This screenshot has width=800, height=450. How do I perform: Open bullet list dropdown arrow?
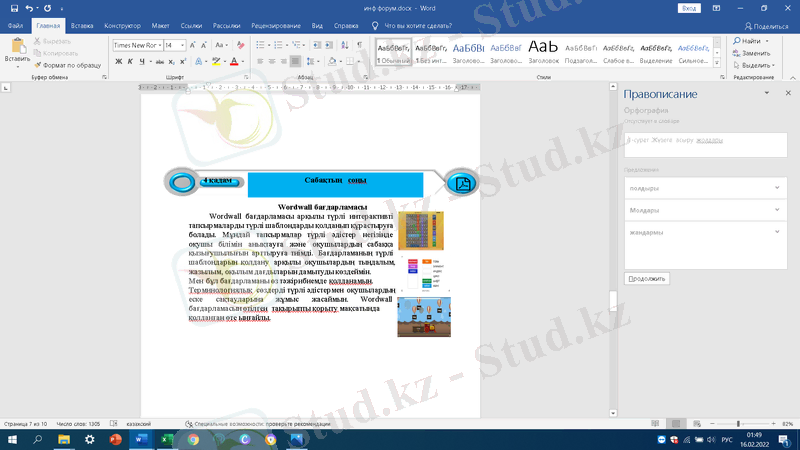(269, 45)
